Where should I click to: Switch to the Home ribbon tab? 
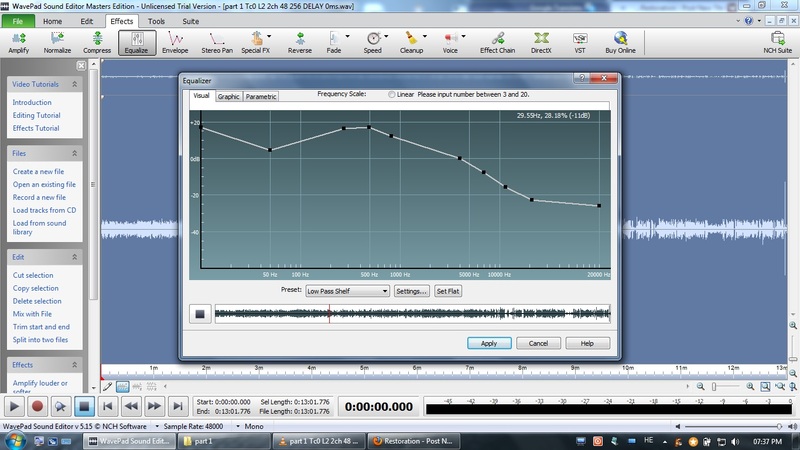pyautogui.click(x=53, y=21)
